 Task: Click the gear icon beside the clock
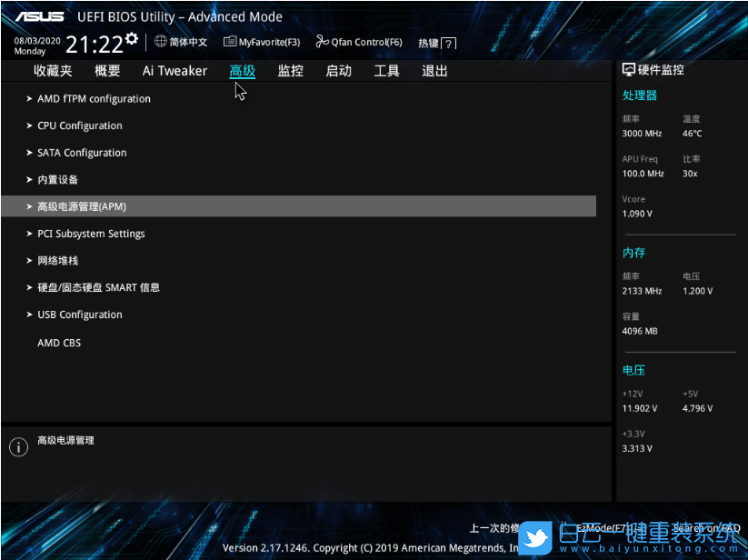[x=132, y=39]
